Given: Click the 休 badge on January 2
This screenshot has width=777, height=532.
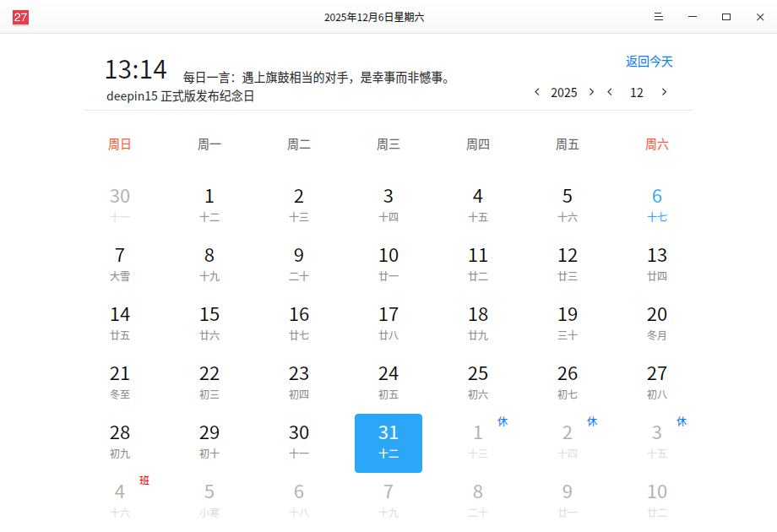Looking at the screenshot, I should pos(592,421).
